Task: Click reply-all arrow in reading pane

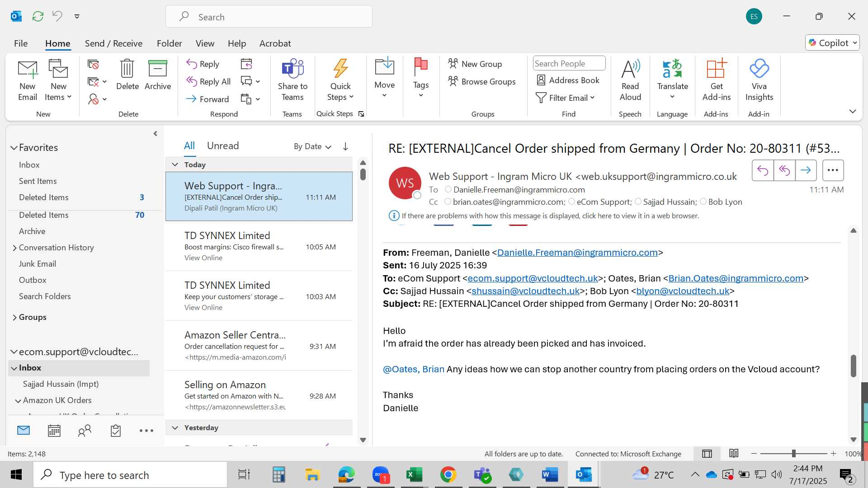Action: [x=784, y=170]
